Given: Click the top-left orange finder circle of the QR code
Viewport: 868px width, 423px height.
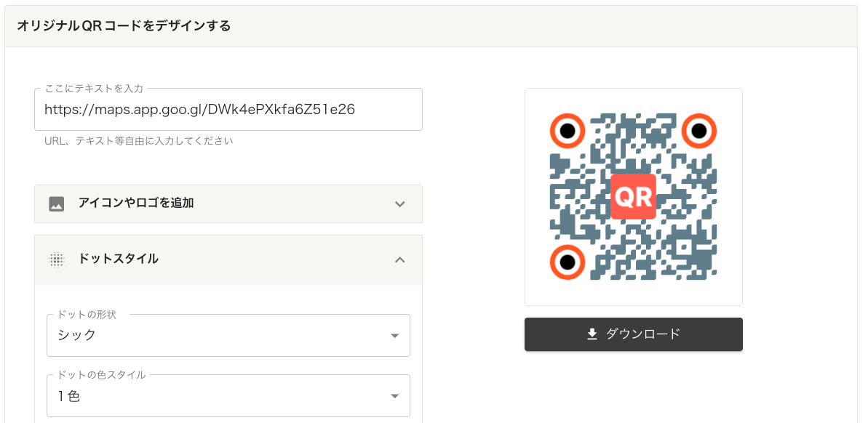Looking at the screenshot, I should click(568, 131).
